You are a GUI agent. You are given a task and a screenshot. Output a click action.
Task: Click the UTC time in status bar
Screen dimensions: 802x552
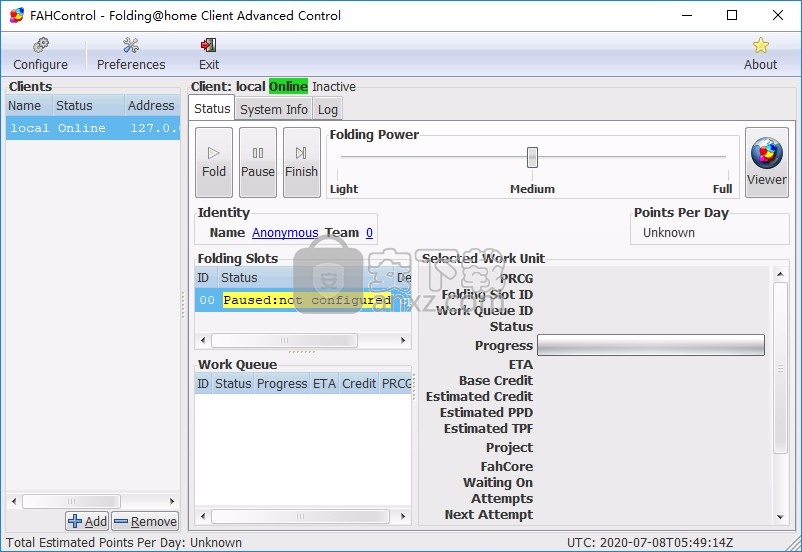tap(650, 542)
